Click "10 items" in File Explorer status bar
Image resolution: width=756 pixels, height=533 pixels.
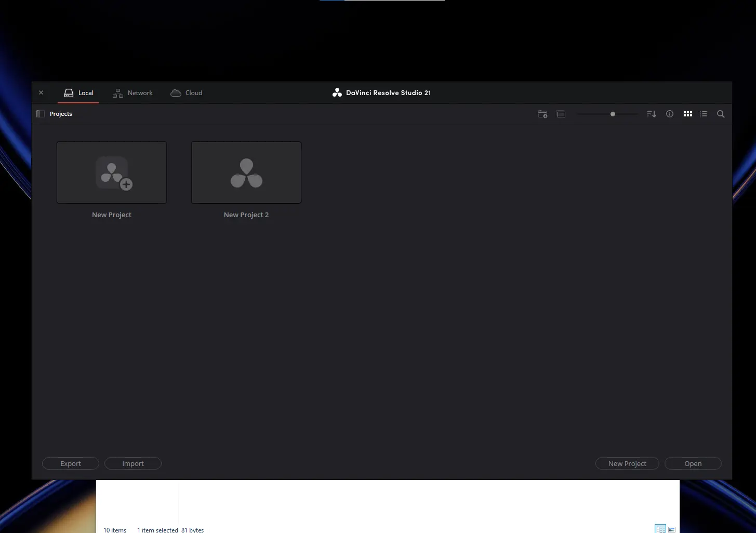115,530
